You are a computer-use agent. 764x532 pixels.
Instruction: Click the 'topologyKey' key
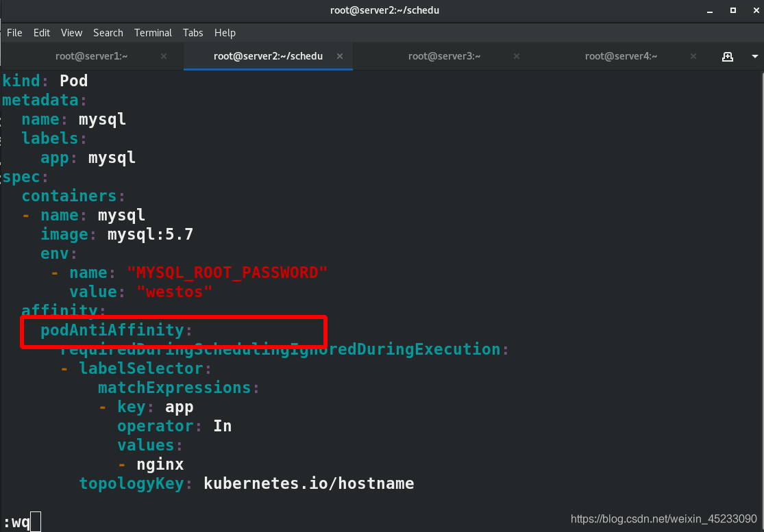click(x=131, y=483)
